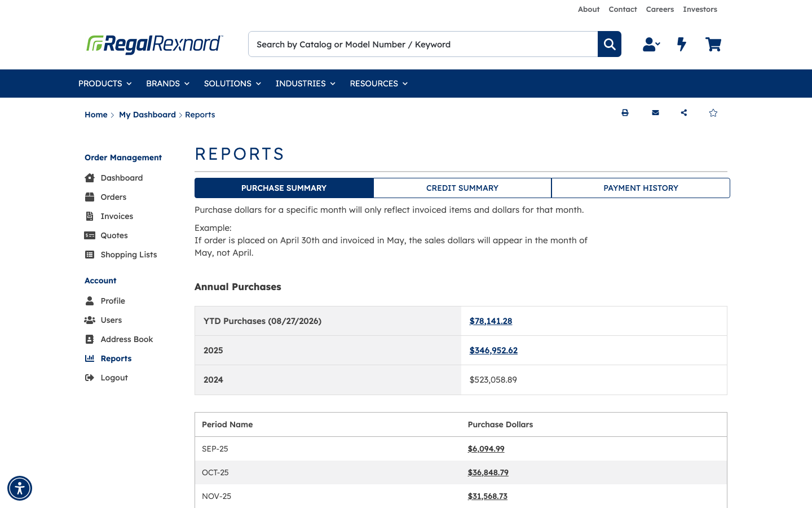This screenshot has width=812, height=508.
Task: Click the Annual Purchases heading
Action: [x=238, y=287]
